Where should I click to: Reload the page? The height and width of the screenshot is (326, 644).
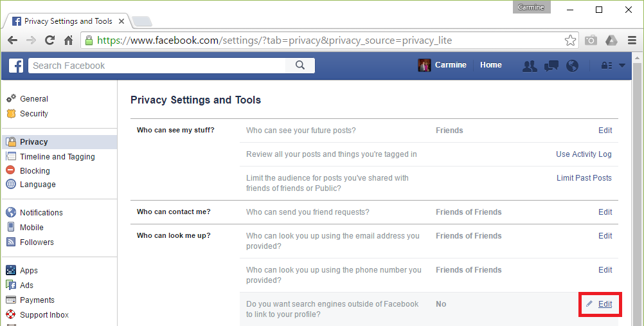49,41
